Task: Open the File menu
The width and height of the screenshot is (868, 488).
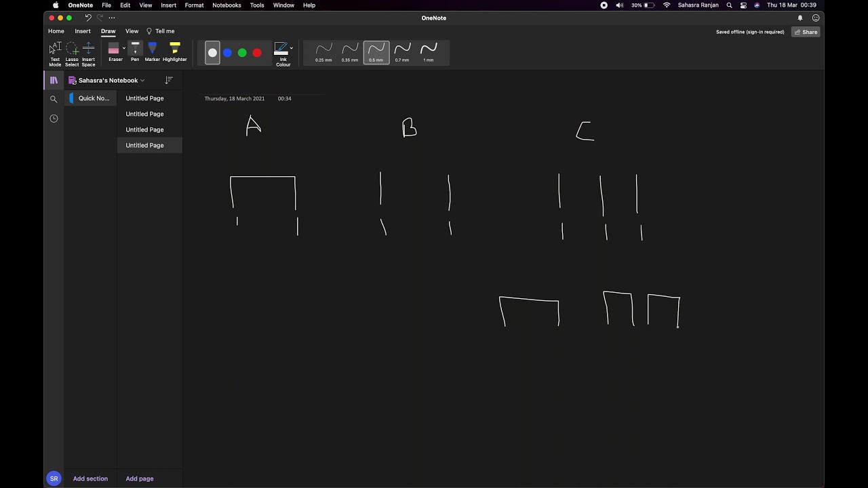Action: pyautogui.click(x=106, y=5)
